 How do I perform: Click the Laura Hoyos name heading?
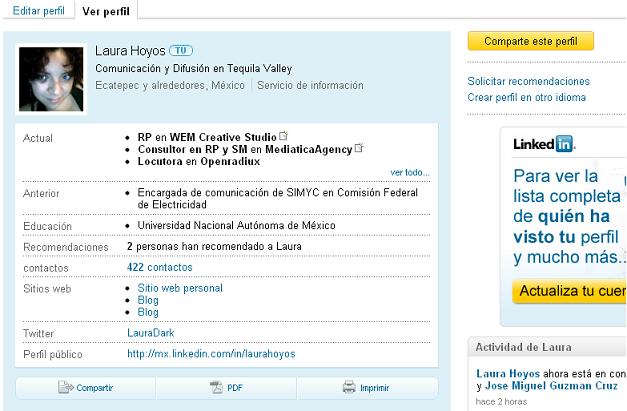point(130,51)
